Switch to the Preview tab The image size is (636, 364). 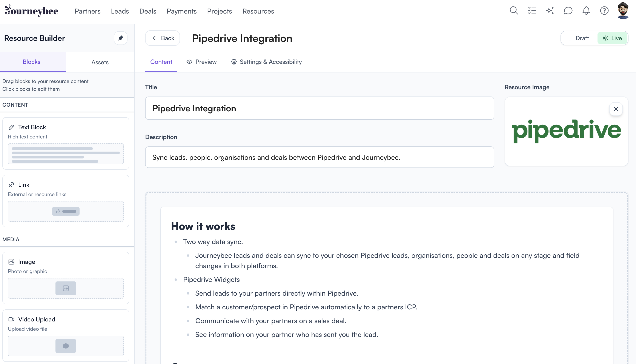[201, 62]
